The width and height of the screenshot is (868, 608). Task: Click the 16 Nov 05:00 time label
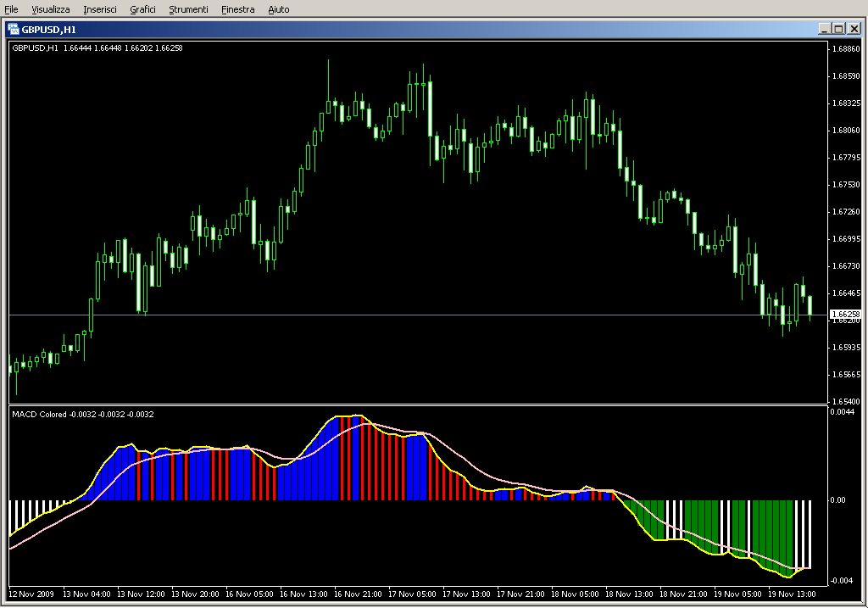(249, 594)
